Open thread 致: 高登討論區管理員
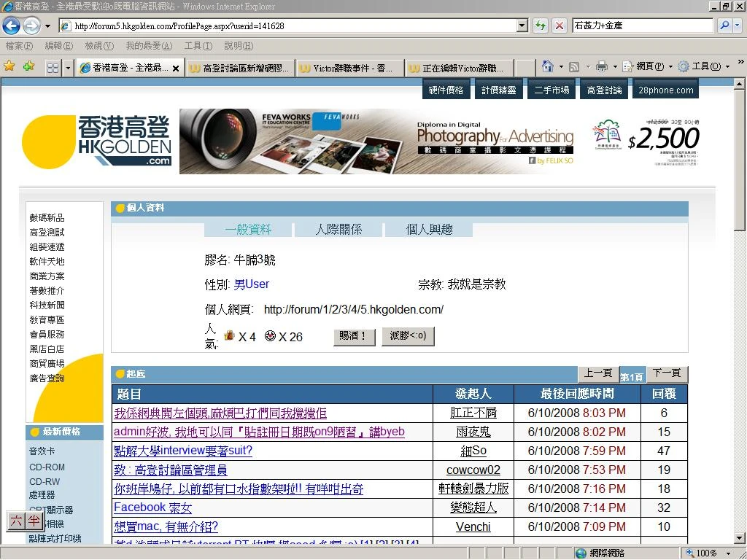 [171, 470]
